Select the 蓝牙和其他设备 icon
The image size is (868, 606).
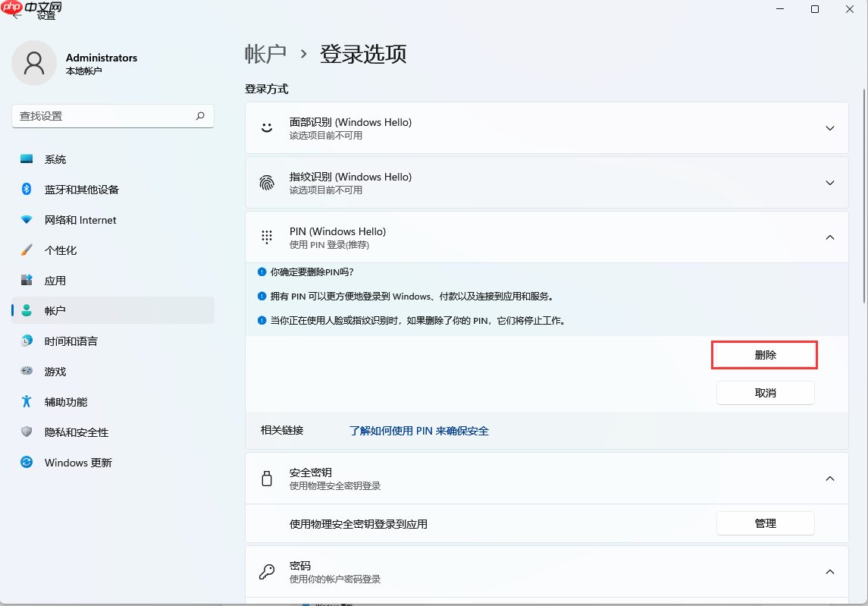click(26, 189)
